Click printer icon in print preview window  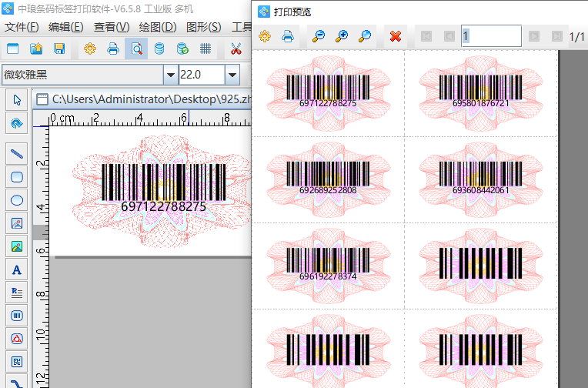(x=287, y=36)
